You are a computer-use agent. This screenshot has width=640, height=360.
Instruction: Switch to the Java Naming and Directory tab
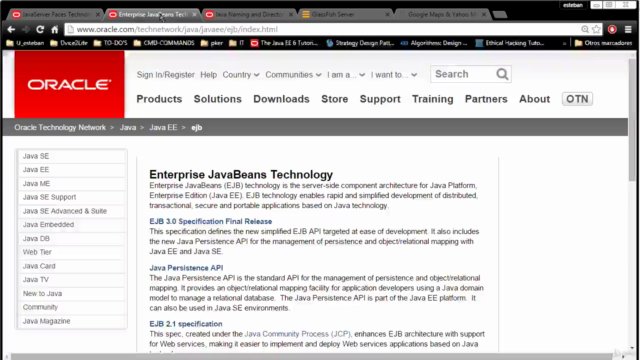click(249, 14)
